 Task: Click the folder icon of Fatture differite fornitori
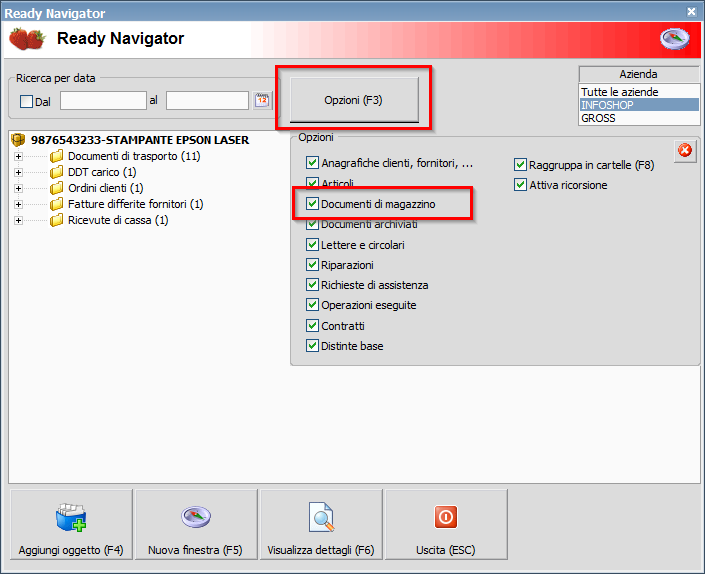coord(56,204)
